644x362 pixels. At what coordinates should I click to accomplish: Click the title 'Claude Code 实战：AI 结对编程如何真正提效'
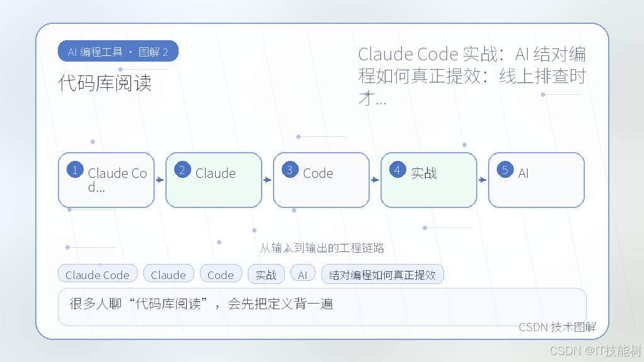point(472,76)
